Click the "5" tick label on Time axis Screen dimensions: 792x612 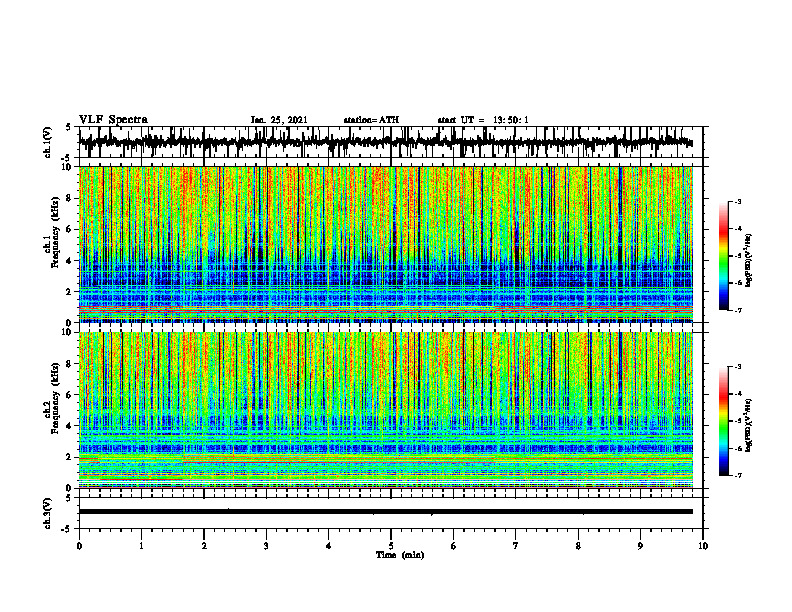391,546
